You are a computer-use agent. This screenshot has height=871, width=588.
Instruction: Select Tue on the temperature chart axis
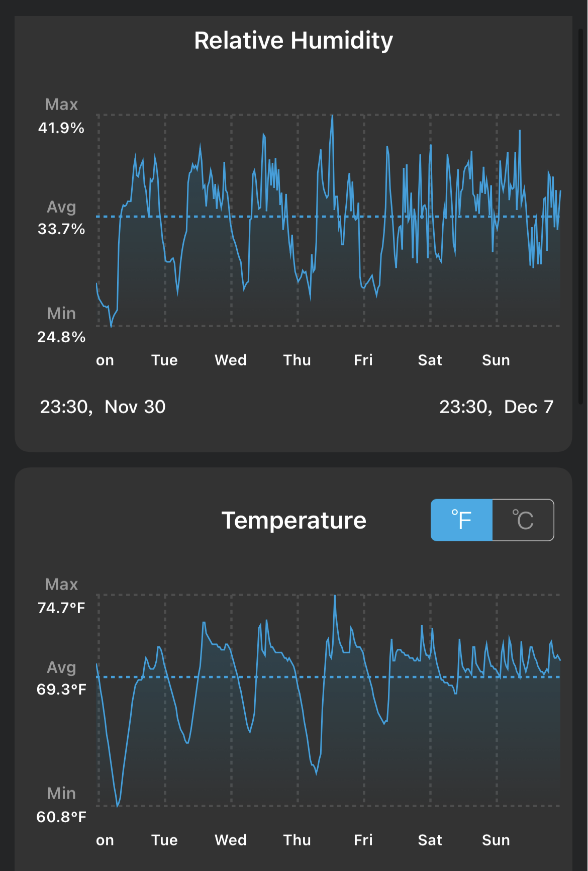pyautogui.click(x=164, y=840)
